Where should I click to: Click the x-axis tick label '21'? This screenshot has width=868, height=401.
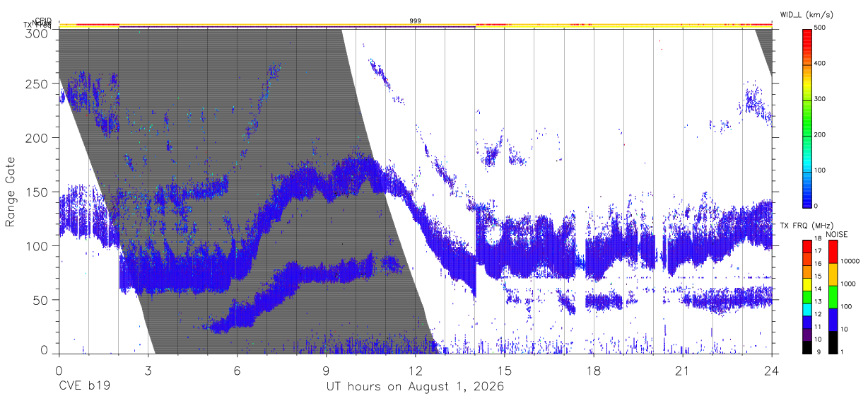tap(683, 370)
